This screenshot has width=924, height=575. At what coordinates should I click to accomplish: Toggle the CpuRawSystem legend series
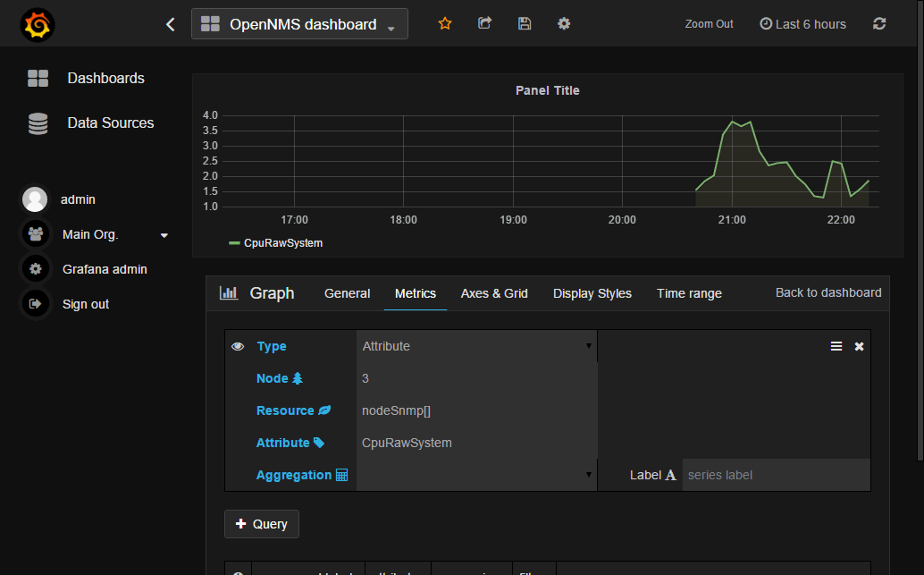pyautogui.click(x=283, y=243)
